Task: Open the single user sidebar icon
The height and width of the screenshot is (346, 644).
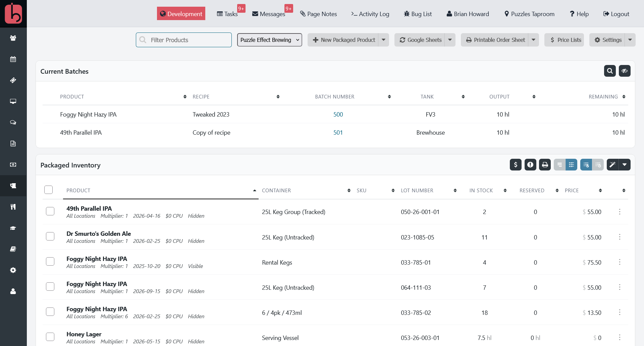Action: tap(13, 291)
